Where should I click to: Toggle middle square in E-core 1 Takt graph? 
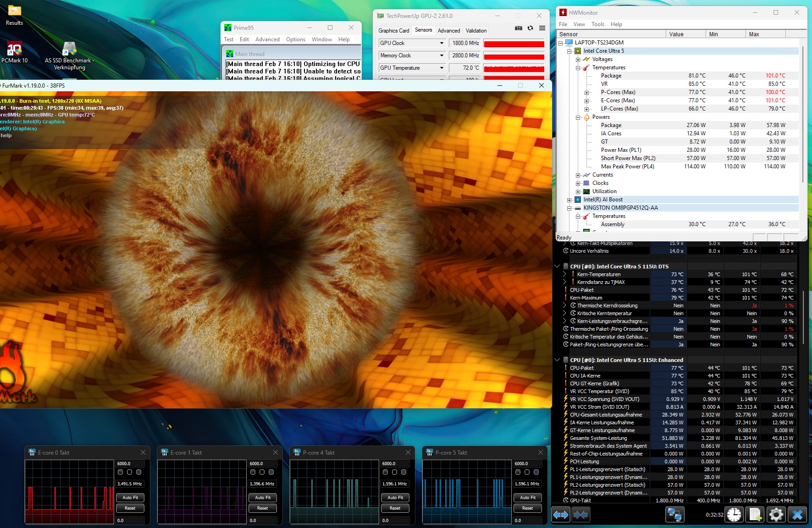coord(262,472)
